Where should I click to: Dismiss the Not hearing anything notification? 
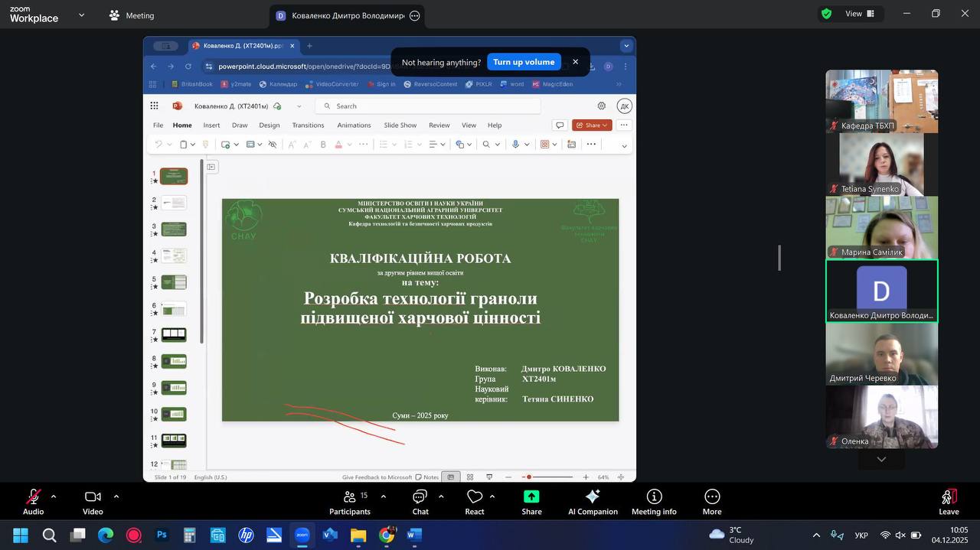[x=576, y=62]
